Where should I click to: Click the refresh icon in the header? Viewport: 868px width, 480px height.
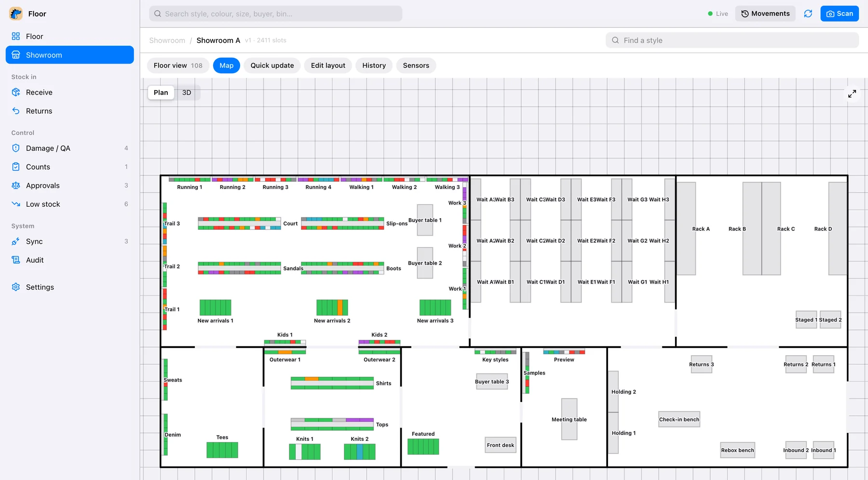pyautogui.click(x=808, y=13)
